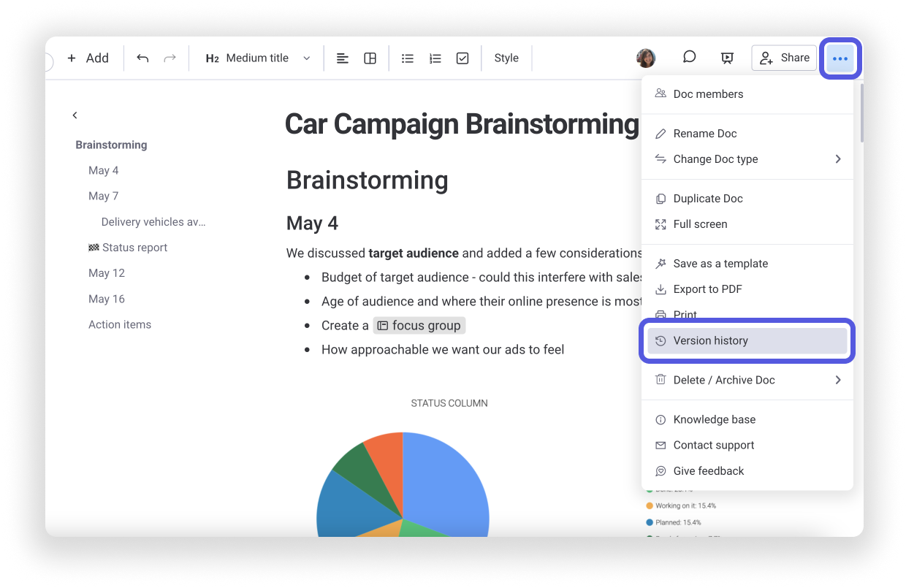Start presentation mode
906x588 pixels.
pyautogui.click(x=727, y=57)
